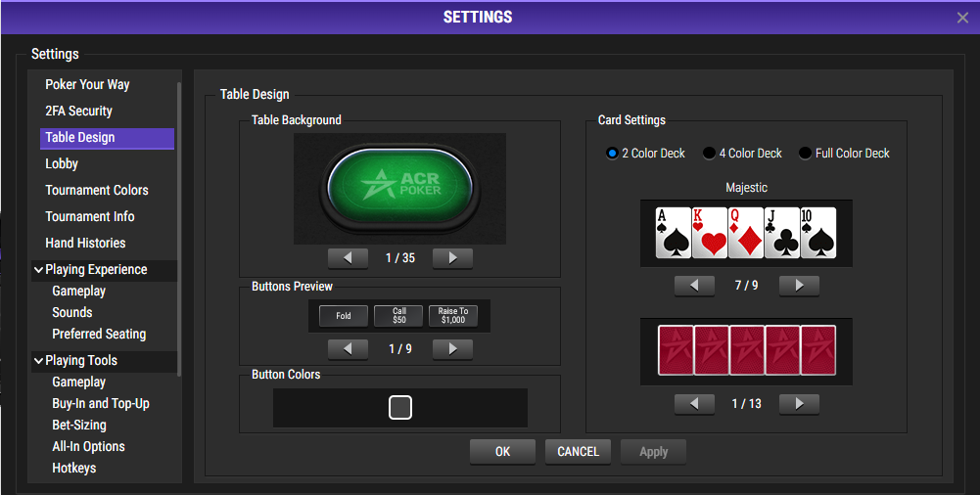Open Gameplay under Playing Experience

click(x=78, y=291)
